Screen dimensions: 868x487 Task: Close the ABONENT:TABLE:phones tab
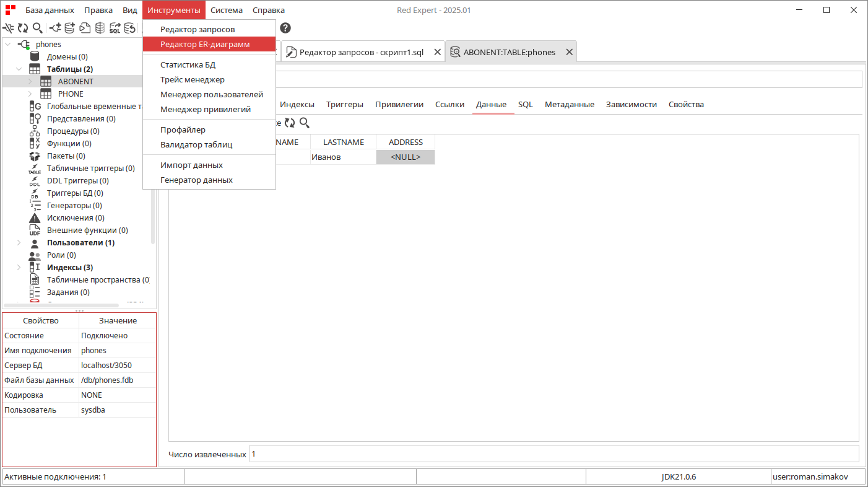568,52
